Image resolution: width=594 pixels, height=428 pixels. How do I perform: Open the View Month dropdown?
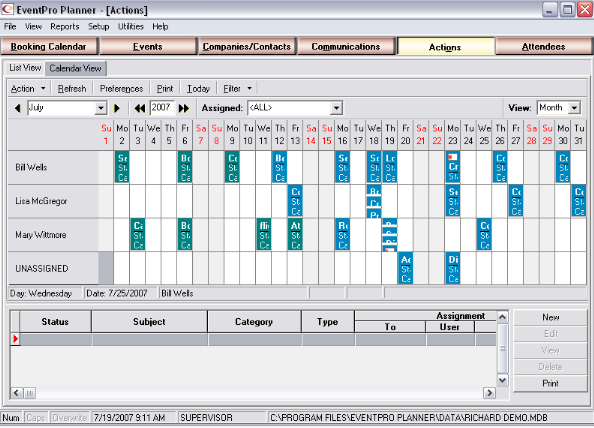coord(575,108)
